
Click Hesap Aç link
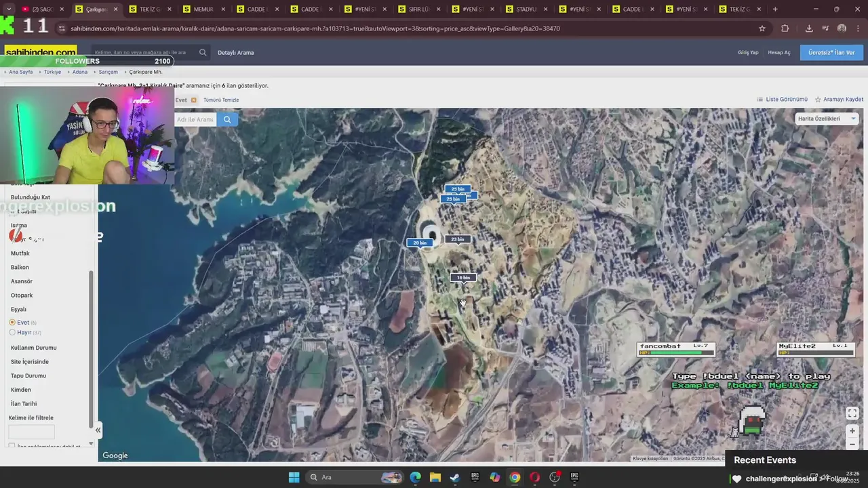(x=779, y=52)
